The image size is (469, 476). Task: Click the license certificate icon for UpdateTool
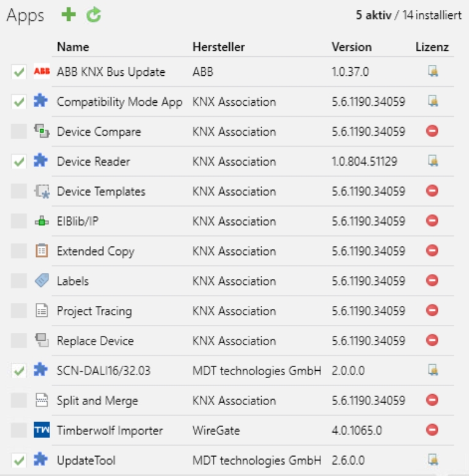pyautogui.click(x=433, y=459)
